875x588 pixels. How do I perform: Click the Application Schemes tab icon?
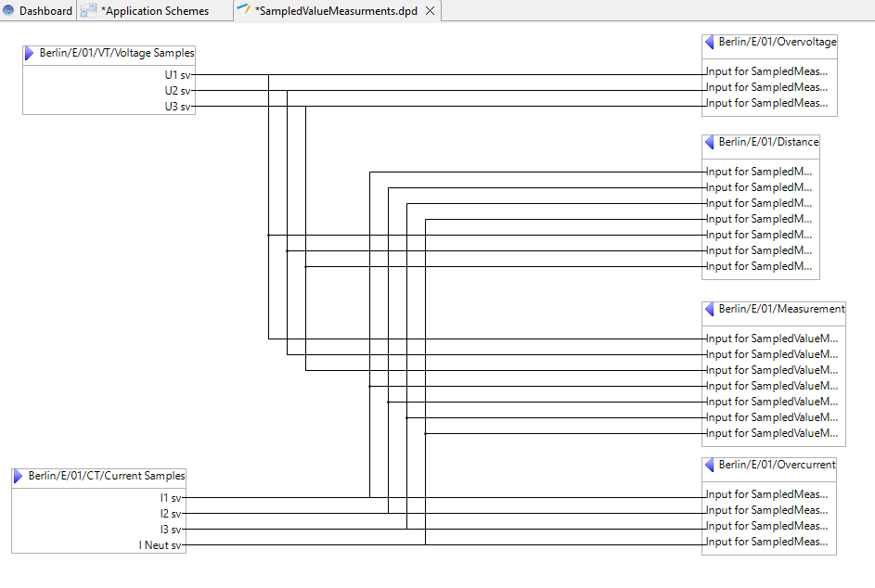tap(89, 11)
